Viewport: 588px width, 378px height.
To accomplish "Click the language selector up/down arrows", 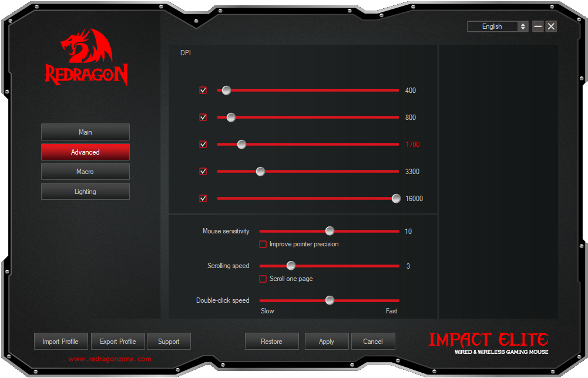I will pyautogui.click(x=523, y=26).
